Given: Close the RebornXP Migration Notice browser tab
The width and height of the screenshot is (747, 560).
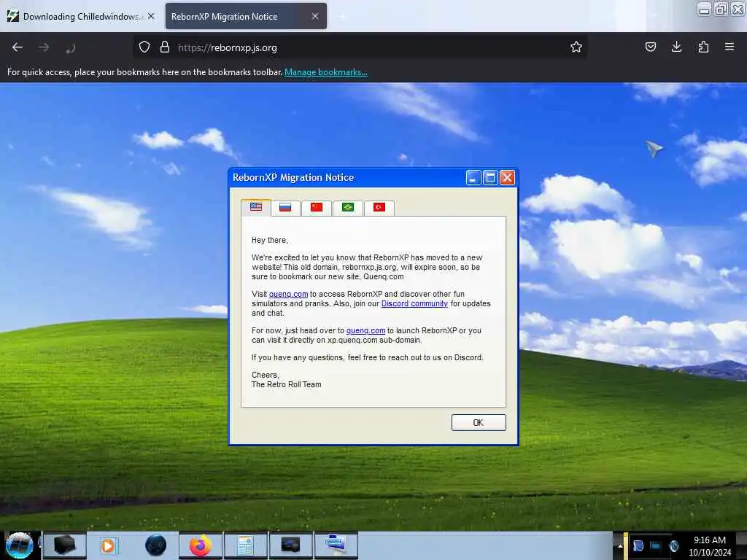Looking at the screenshot, I should click(x=315, y=16).
